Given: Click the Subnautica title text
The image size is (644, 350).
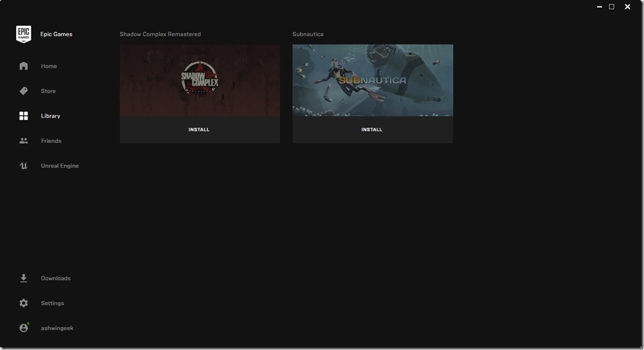Looking at the screenshot, I should [308, 34].
